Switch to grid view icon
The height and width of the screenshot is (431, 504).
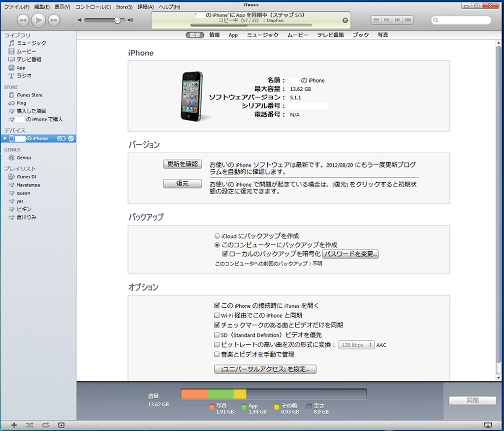coord(397,20)
